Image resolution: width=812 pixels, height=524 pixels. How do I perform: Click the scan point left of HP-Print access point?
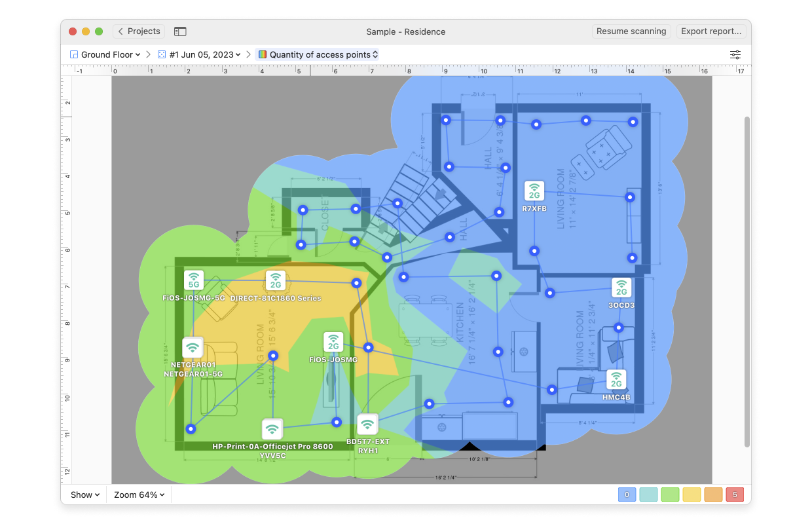[x=191, y=429]
